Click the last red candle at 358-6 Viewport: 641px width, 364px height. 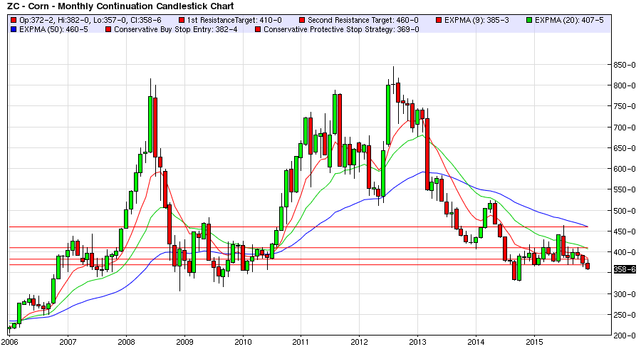[x=588, y=266]
